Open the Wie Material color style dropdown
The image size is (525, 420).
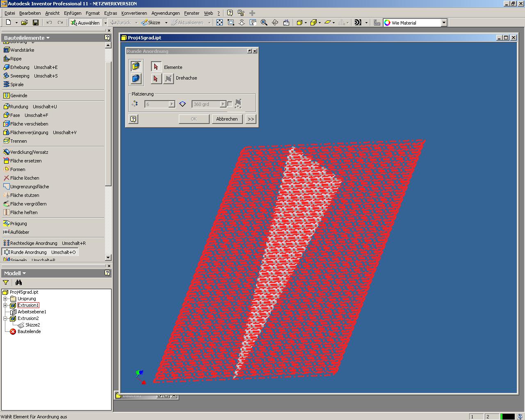pyautogui.click(x=444, y=23)
